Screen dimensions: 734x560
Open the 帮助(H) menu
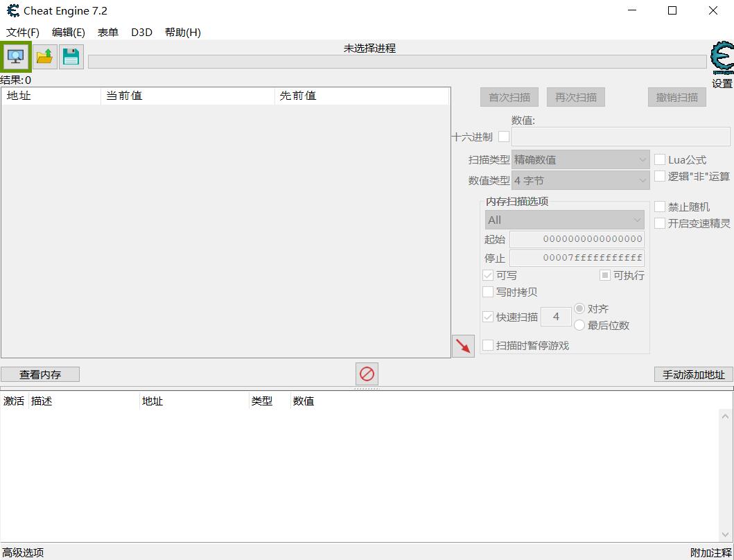pyautogui.click(x=182, y=33)
